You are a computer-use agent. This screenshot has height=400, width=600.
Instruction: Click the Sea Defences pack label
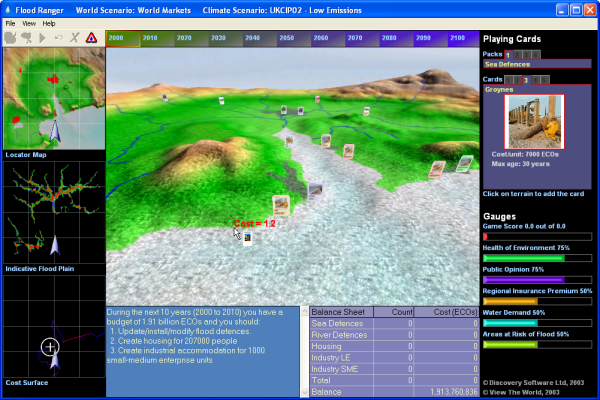coord(537,64)
